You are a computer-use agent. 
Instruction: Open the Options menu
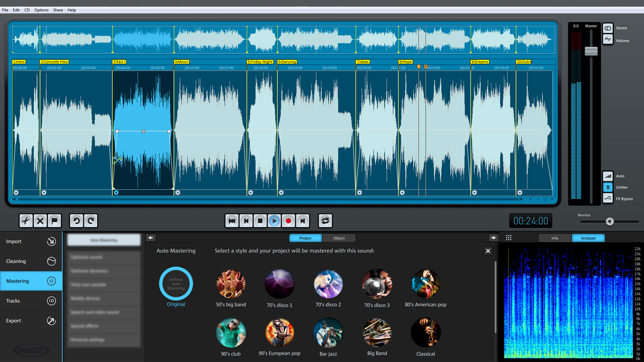coord(41,10)
